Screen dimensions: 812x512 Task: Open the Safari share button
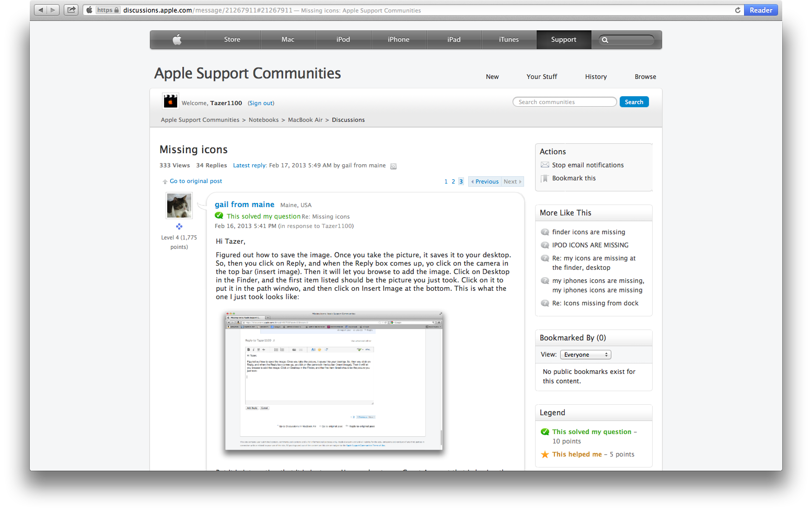click(71, 10)
